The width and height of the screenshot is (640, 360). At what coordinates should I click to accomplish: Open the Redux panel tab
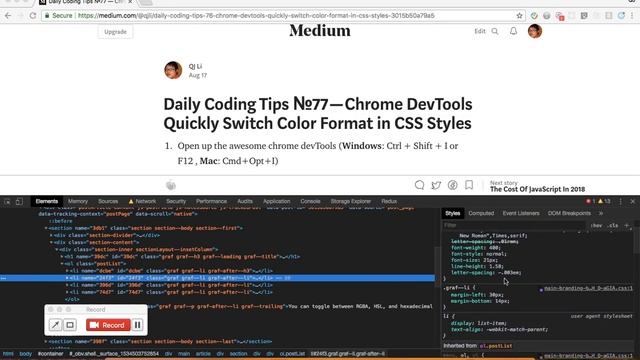coord(389,201)
